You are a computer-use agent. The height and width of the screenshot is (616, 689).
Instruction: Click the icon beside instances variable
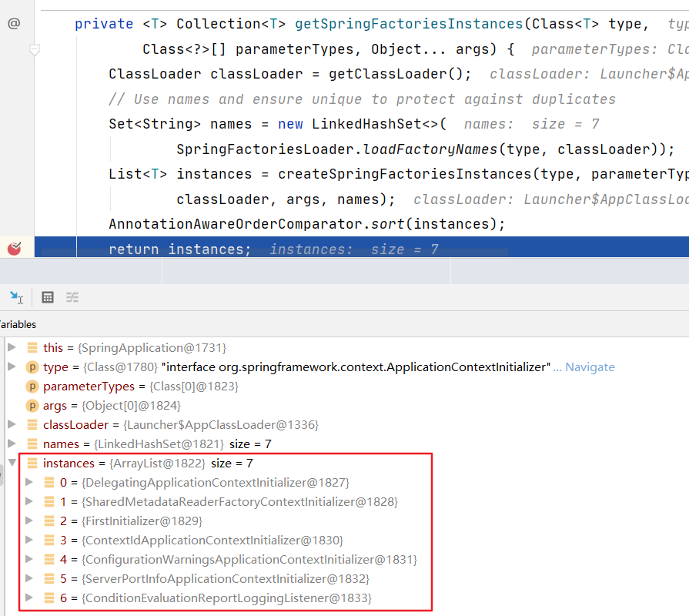pyautogui.click(x=32, y=463)
